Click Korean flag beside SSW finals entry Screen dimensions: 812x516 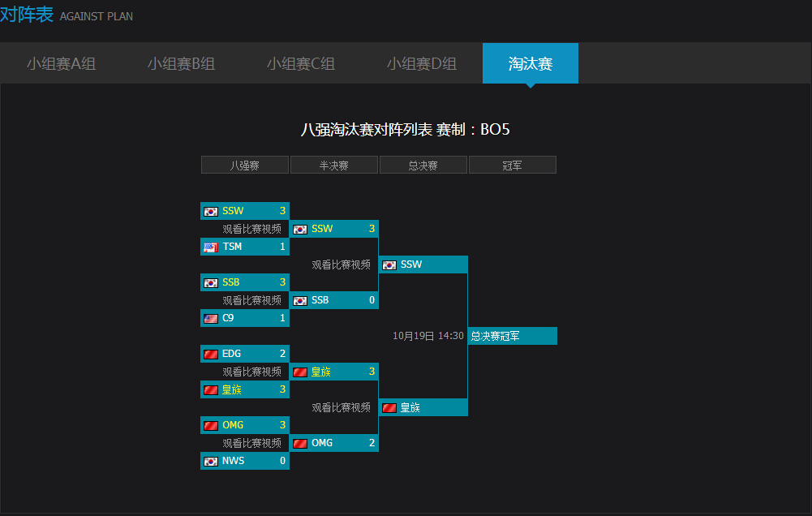(389, 265)
